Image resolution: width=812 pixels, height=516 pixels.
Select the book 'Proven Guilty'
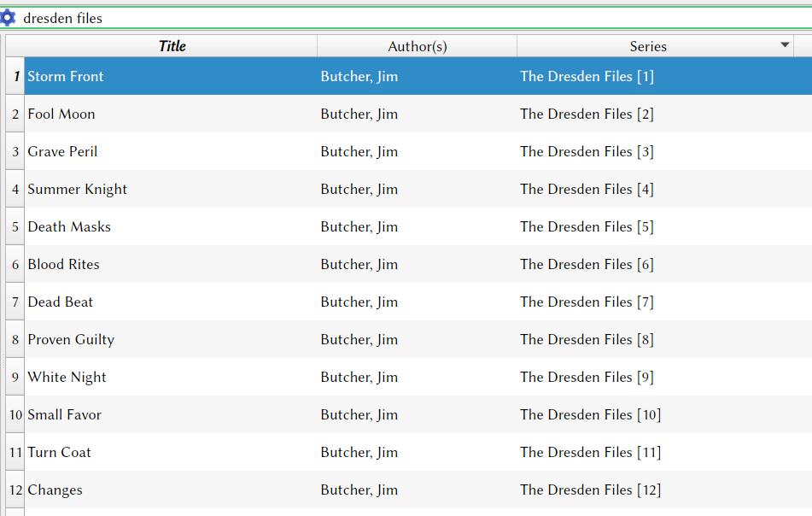(x=71, y=339)
